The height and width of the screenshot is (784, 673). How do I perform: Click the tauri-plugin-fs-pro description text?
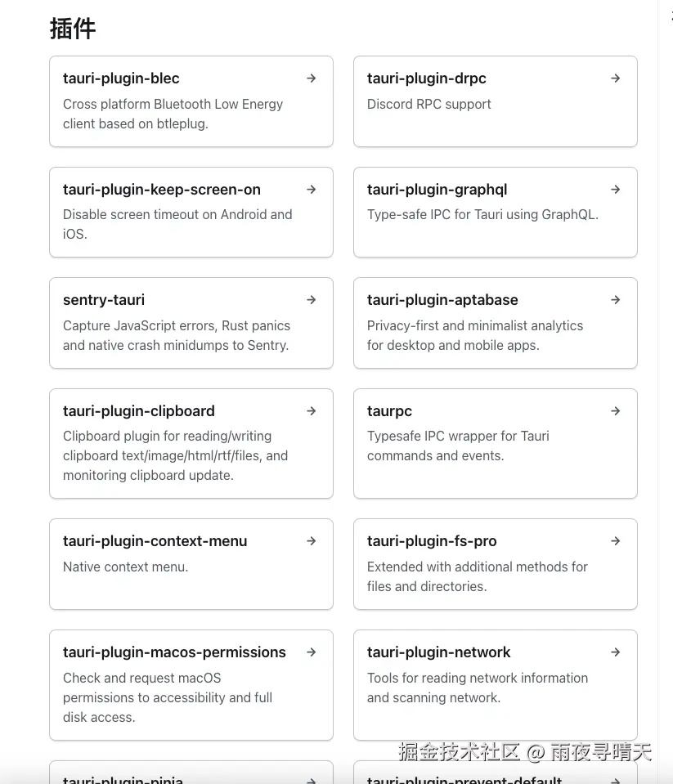[x=477, y=576]
